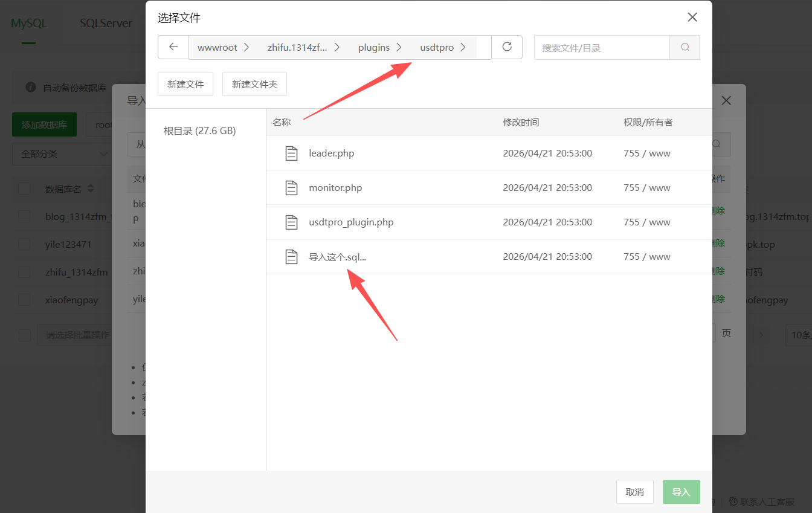Click the refresh icon to reload file list
Viewport: 812px width, 513px height.
507,47
